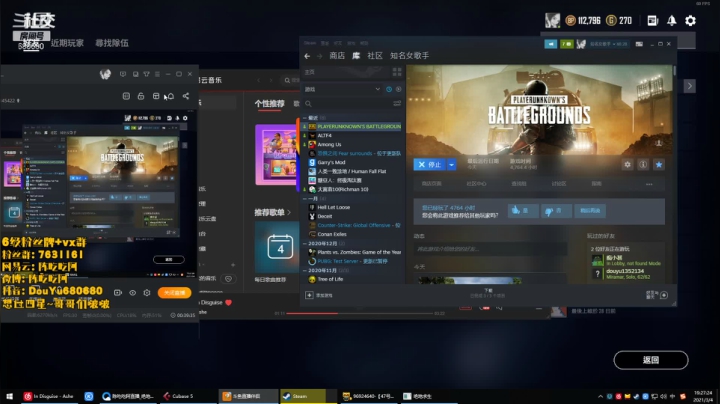Click the Steam library search magnifier
Viewport: 720px width, 404px height.
click(x=309, y=104)
